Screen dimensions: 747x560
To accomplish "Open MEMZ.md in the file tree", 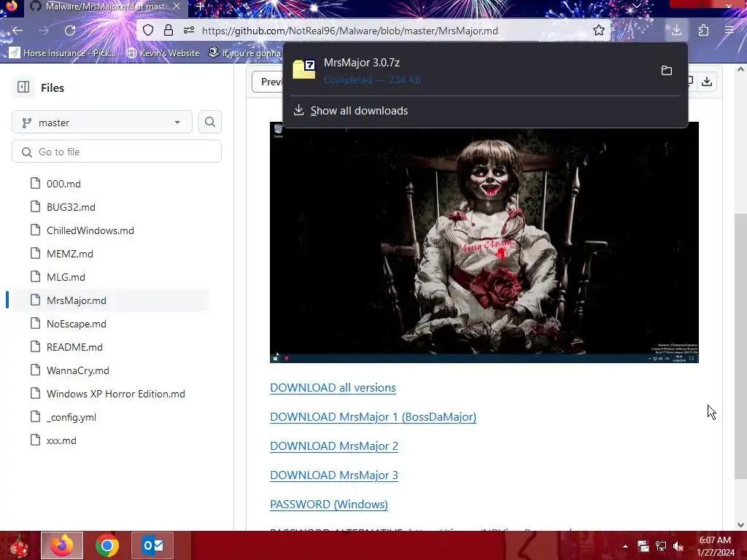I will (x=69, y=254).
